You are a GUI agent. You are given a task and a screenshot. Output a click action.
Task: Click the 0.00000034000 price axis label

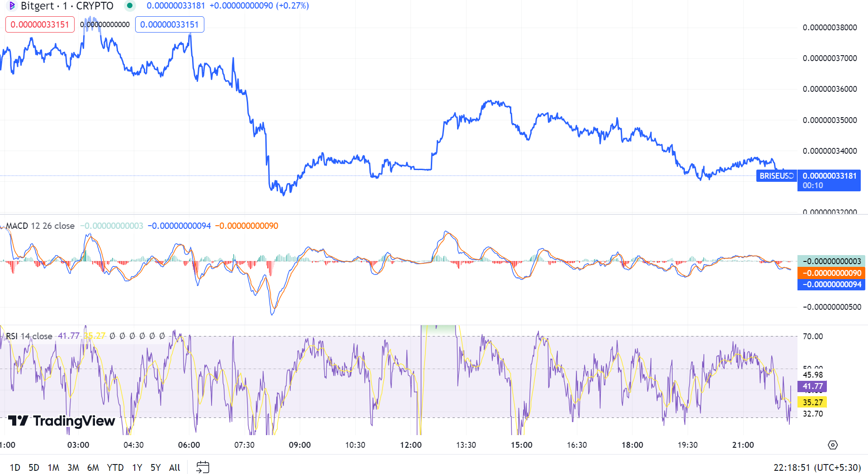click(830, 151)
